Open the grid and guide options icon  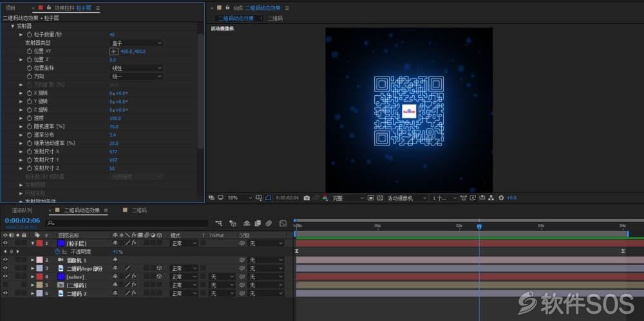click(x=259, y=198)
